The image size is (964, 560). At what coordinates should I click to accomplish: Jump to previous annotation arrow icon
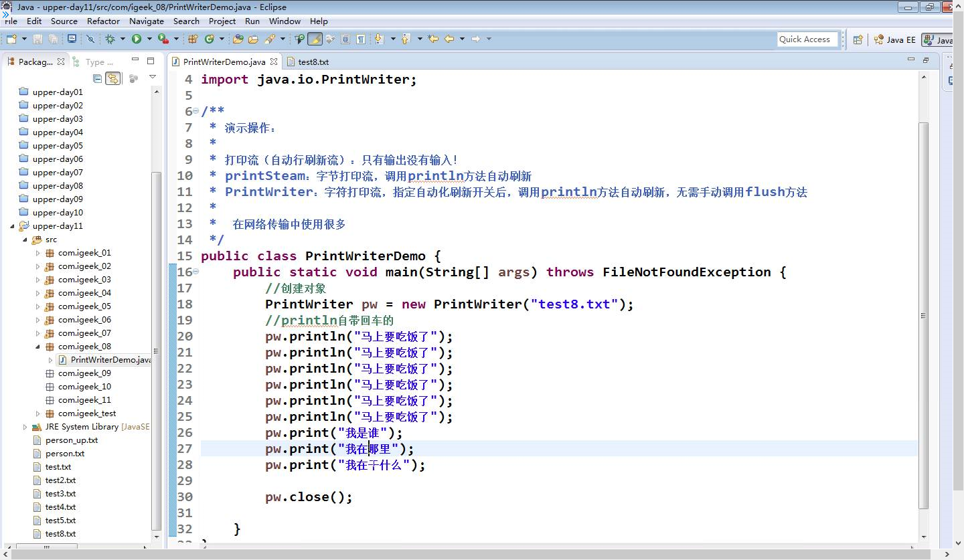tap(405, 39)
